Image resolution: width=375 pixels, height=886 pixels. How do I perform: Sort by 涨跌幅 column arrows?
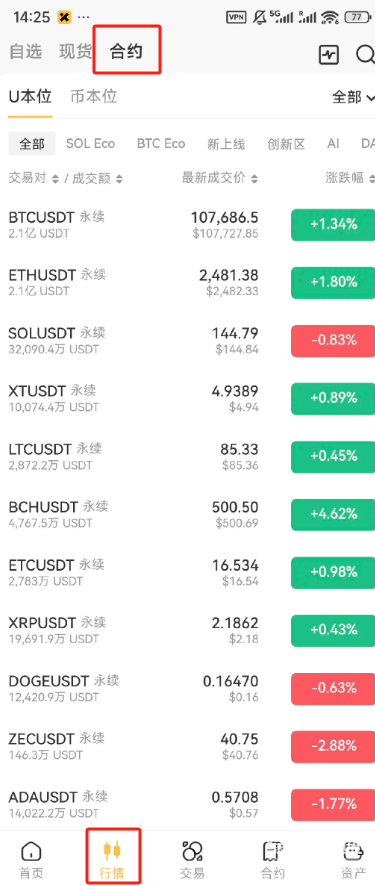click(x=370, y=179)
